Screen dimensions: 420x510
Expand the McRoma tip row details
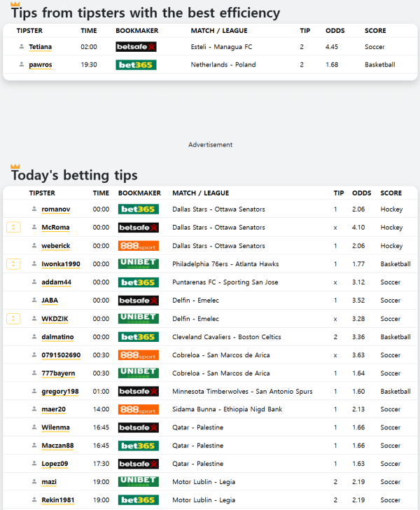coord(14,228)
